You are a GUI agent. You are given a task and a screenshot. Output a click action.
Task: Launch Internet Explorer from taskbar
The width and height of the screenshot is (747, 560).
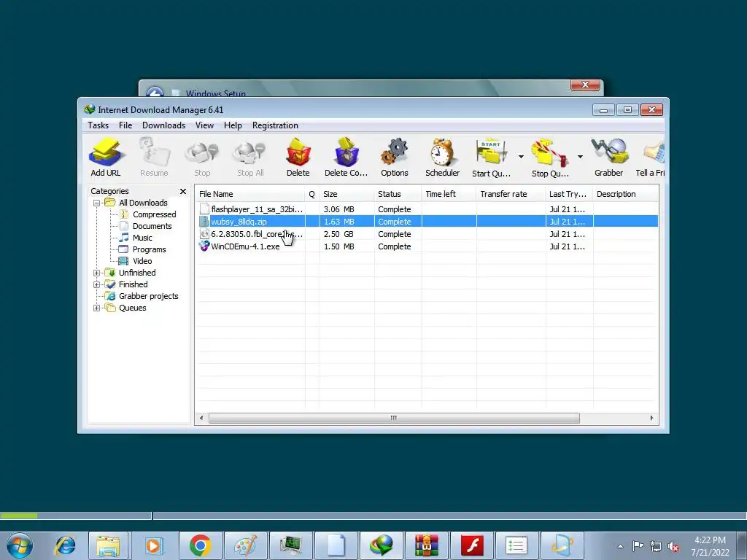click(x=65, y=545)
